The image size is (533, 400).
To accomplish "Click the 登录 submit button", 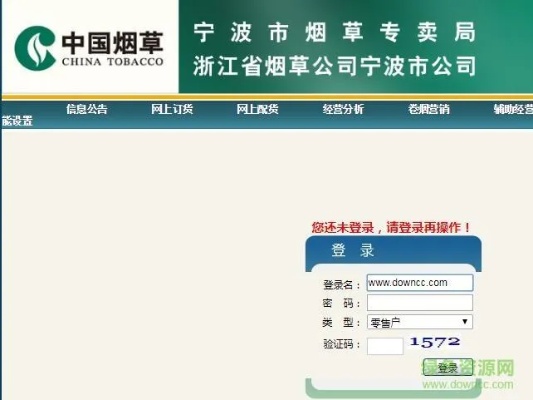I will [448, 367].
